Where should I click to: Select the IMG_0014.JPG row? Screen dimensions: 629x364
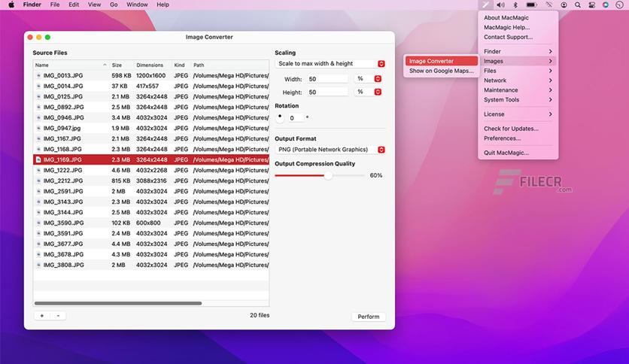(x=151, y=86)
